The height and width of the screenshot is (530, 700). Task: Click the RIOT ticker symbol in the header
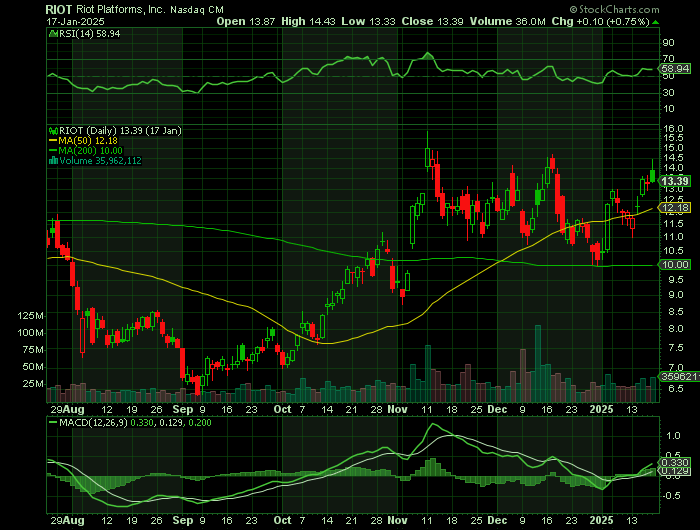click(59, 9)
